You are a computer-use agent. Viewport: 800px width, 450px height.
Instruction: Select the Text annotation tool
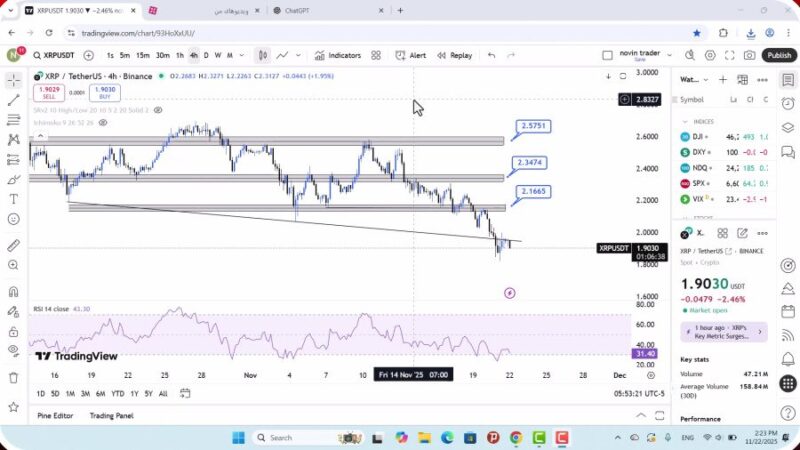click(x=13, y=199)
